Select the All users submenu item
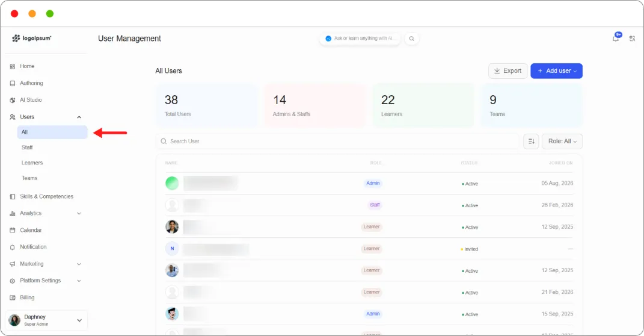 tap(52, 132)
